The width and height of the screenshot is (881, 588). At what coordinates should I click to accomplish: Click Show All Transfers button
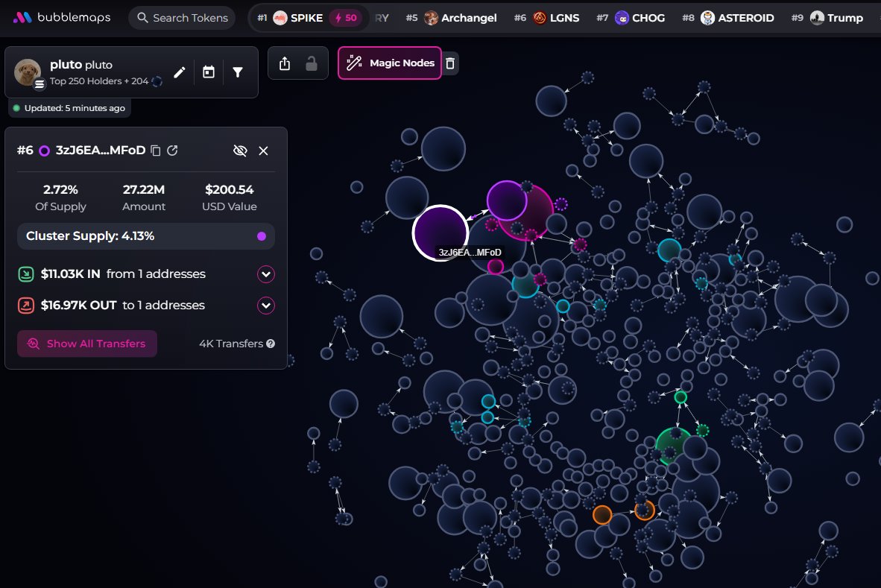(87, 344)
